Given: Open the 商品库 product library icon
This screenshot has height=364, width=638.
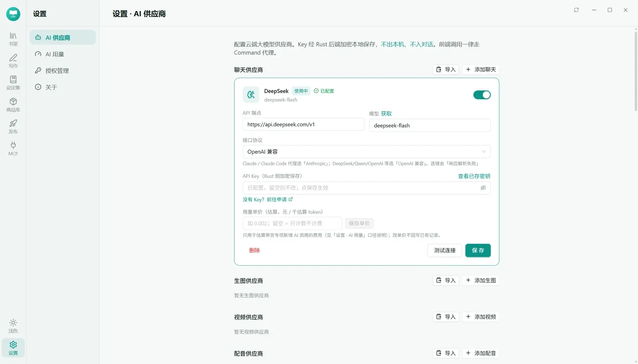Looking at the screenshot, I should tap(13, 105).
